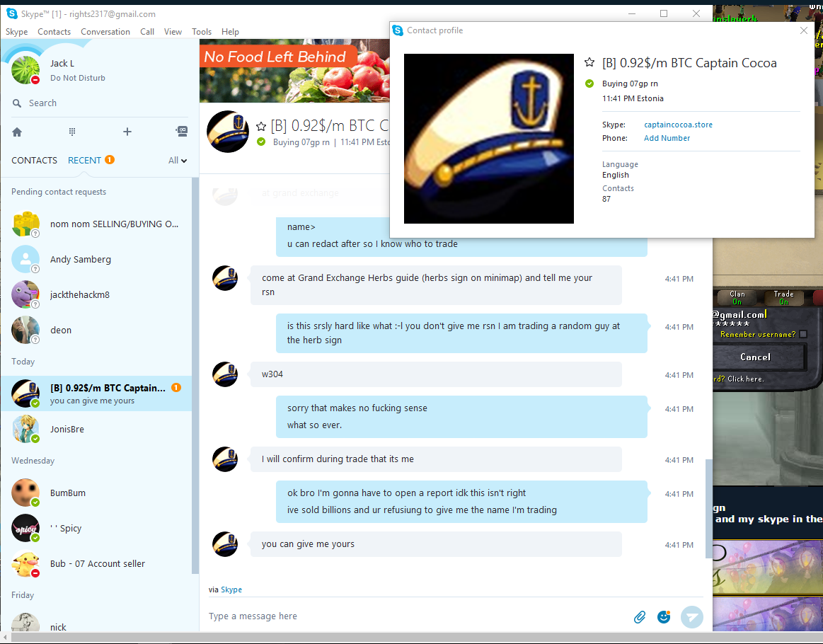This screenshot has height=644, width=823.
Task: Click the Clan On chat filter in game
Action: point(737,298)
